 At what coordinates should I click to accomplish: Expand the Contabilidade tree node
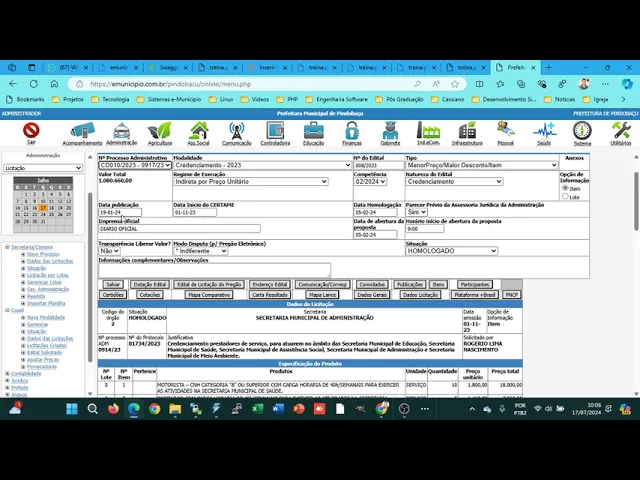[x=7, y=373]
